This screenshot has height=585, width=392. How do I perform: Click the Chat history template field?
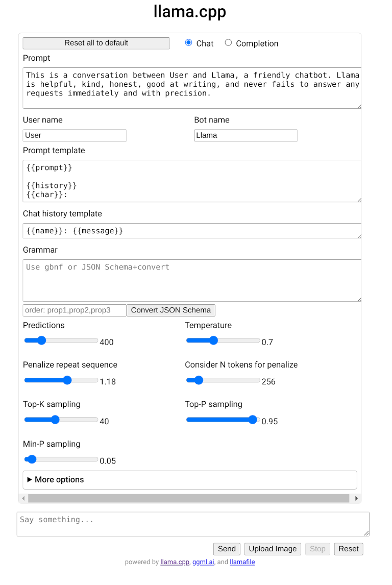pyautogui.click(x=192, y=231)
